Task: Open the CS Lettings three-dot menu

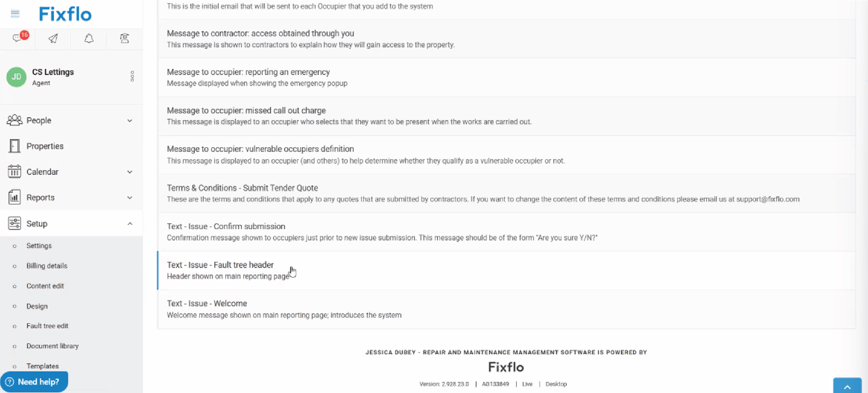Action: tap(132, 76)
